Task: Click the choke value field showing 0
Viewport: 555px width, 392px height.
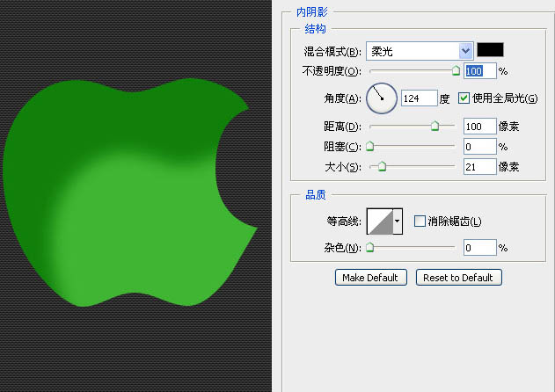Action: point(480,147)
